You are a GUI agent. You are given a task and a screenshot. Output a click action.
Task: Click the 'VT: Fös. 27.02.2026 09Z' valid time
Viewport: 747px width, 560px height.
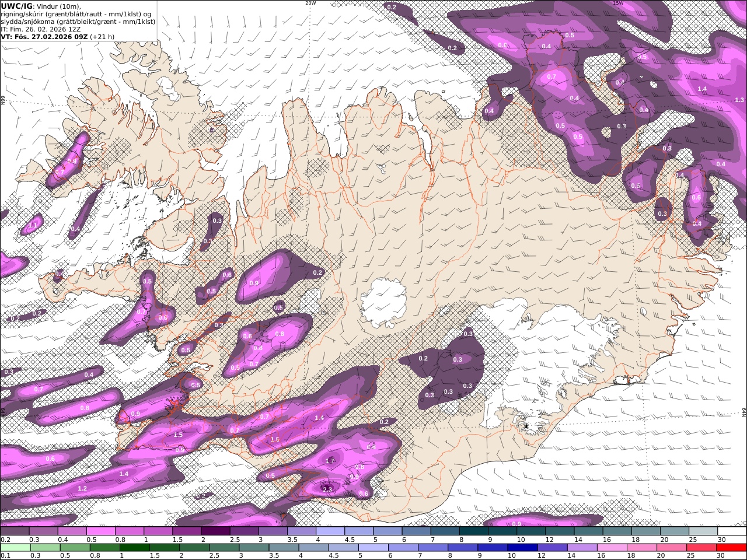coord(44,36)
